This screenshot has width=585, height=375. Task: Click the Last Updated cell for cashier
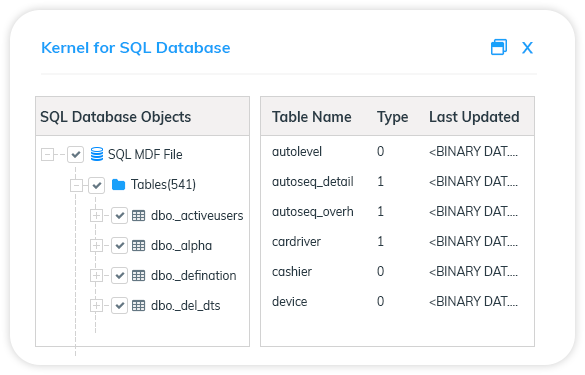pos(473,271)
